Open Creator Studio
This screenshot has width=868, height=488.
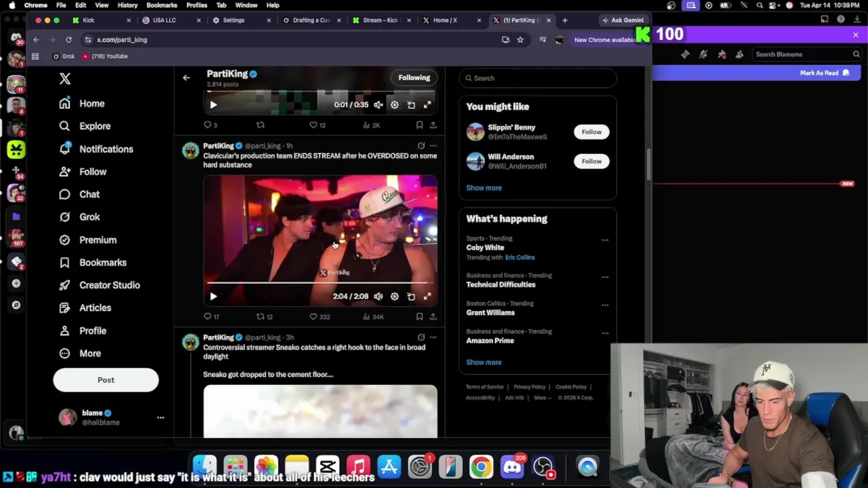point(99,285)
